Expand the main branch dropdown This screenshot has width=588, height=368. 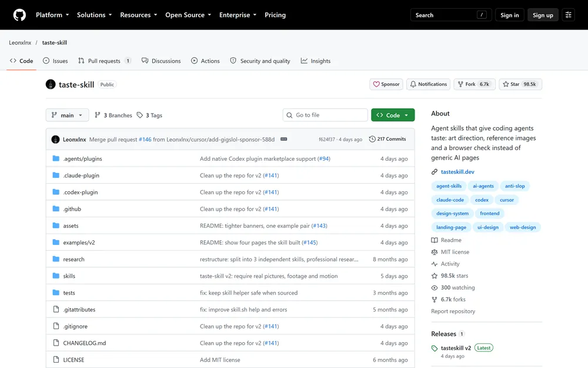click(67, 115)
